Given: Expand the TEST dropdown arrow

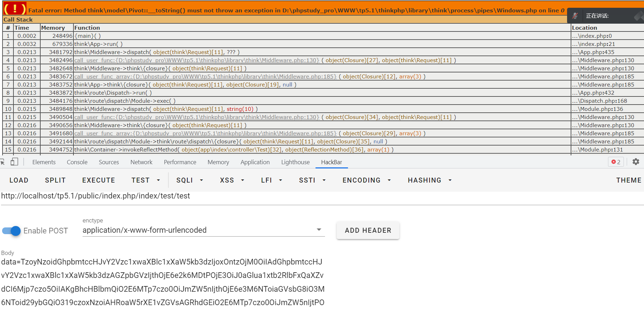Looking at the screenshot, I should (x=158, y=180).
